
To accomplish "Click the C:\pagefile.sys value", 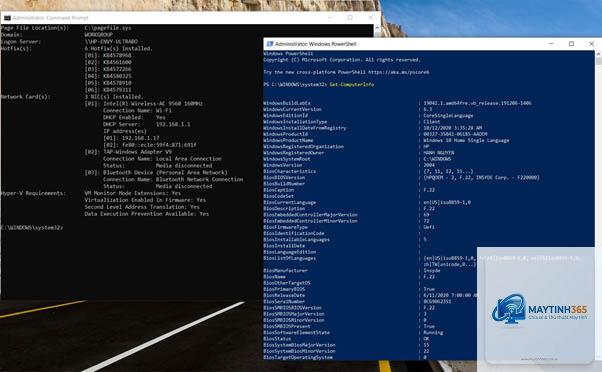I will pos(108,28).
